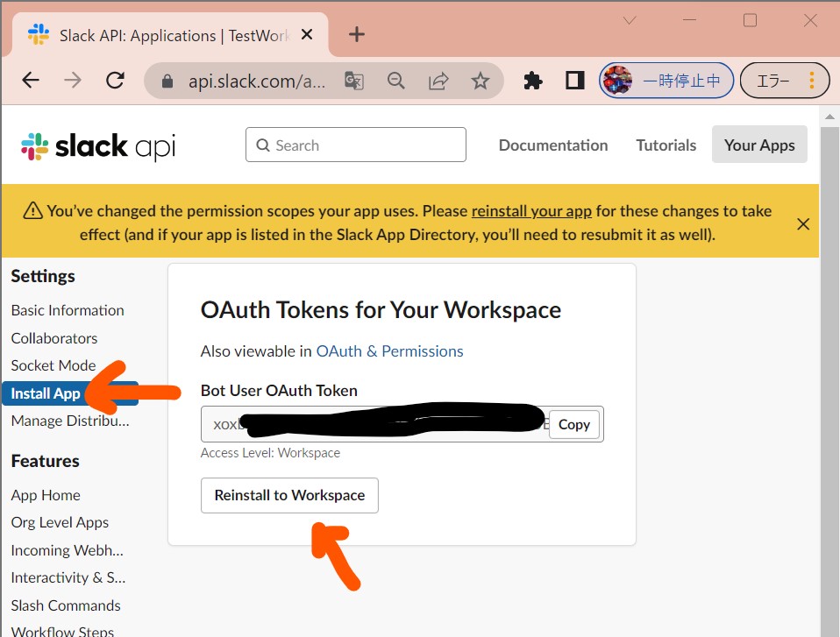
Task: Go back with the browser back arrow
Action: click(31, 81)
